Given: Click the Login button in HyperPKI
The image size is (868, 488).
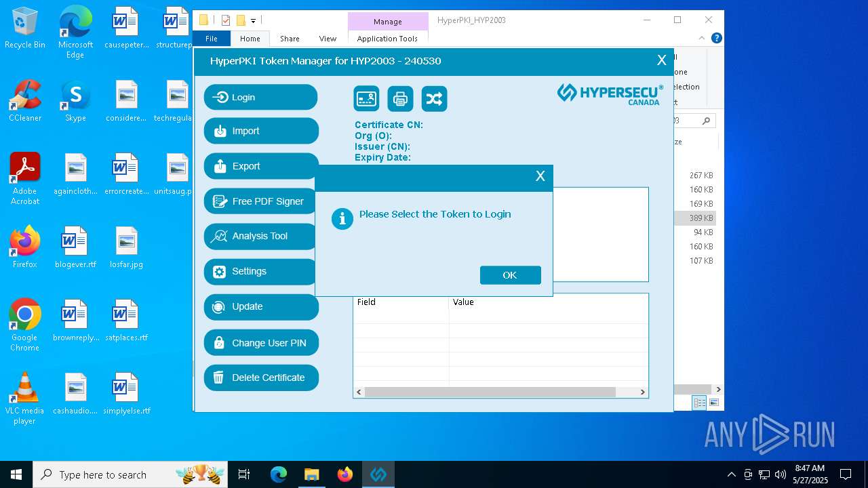Looking at the screenshot, I should (260, 97).
